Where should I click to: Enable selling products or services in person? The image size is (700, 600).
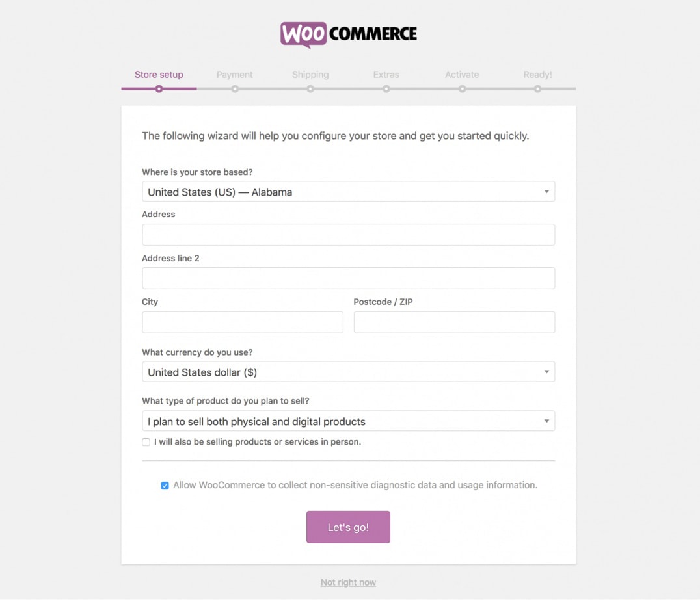146,442
